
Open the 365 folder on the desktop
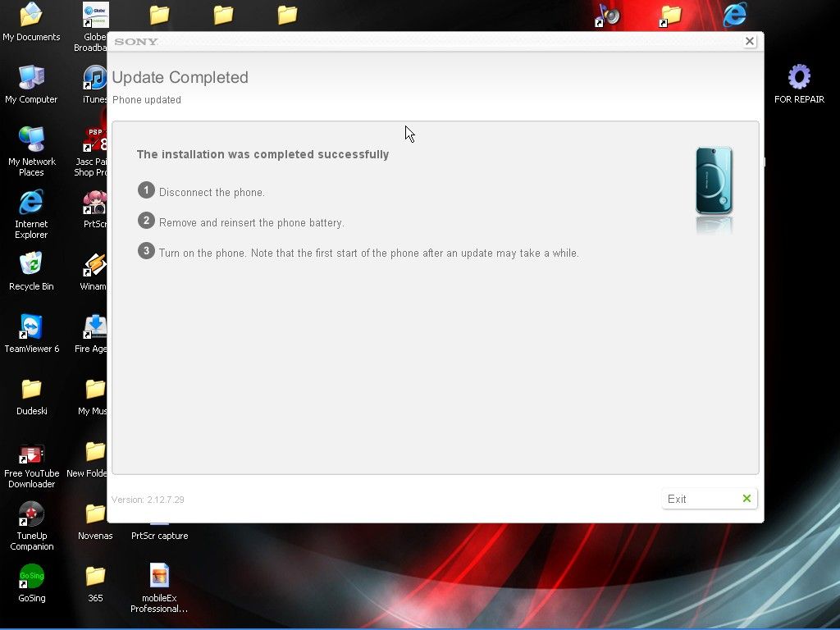coord(95,577)
